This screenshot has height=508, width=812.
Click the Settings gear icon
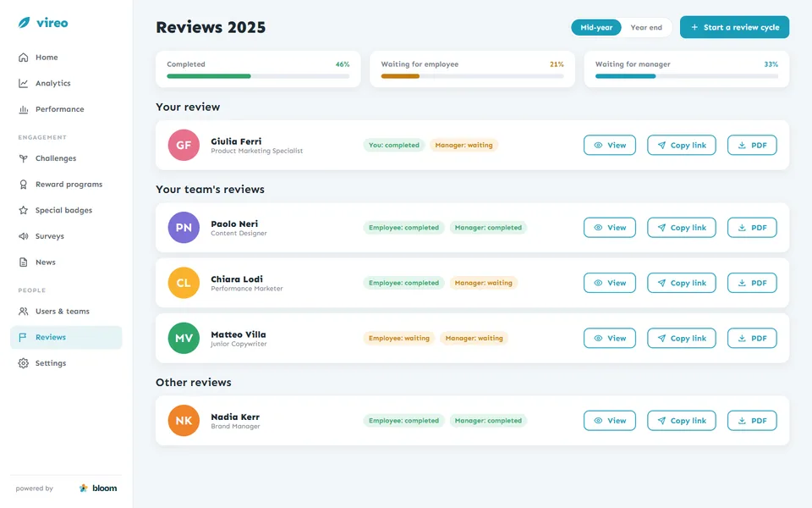pos(24,363)
